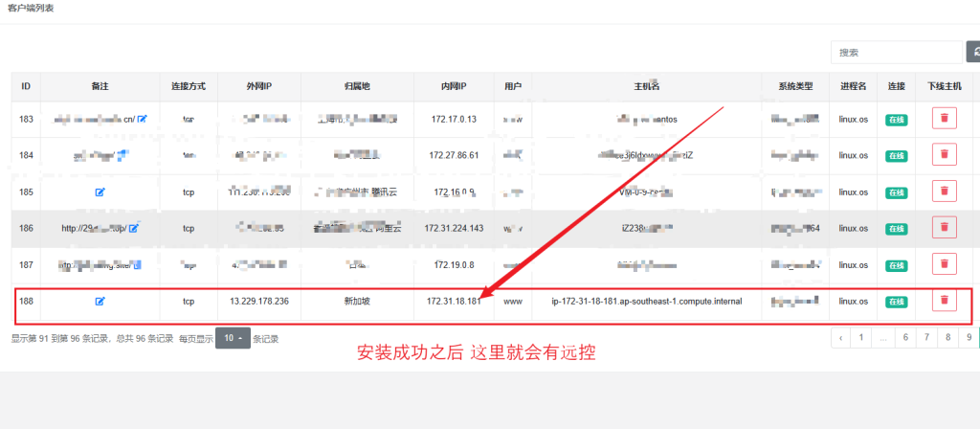This screenshot has height=429, width=980.
Task: Click the red trash icon in row 183
Action: point(944,118)
